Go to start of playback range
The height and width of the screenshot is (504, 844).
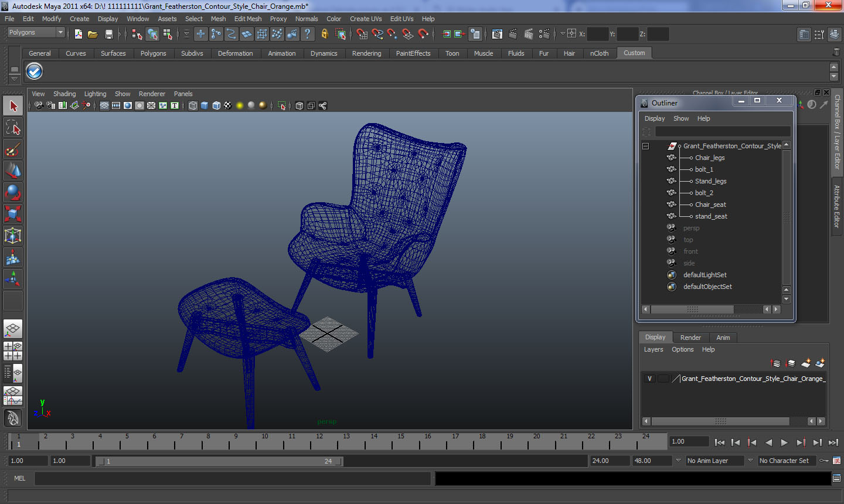pyautogui.click(x=720, y=442)
